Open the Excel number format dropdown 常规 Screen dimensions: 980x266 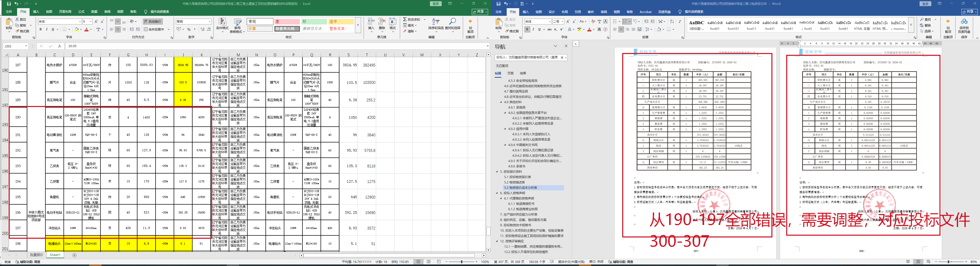coord(210,22)
